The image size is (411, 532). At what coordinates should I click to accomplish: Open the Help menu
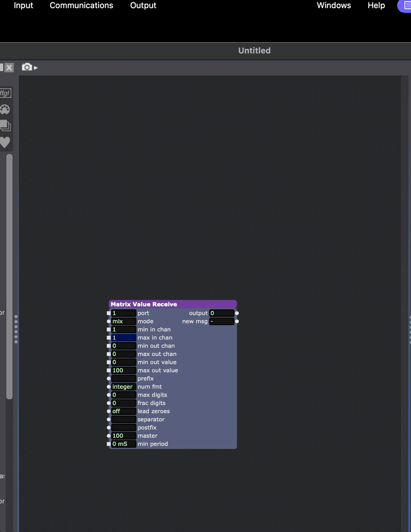point(376,6)
